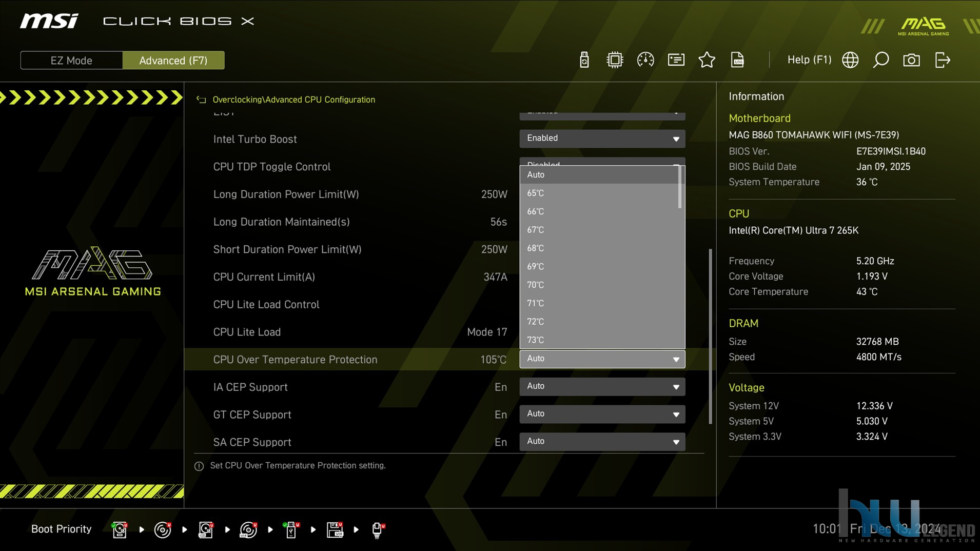Select the Intel Turbo Boost label
This screenshot has width=980, height=551.
[x=255, y=139]
